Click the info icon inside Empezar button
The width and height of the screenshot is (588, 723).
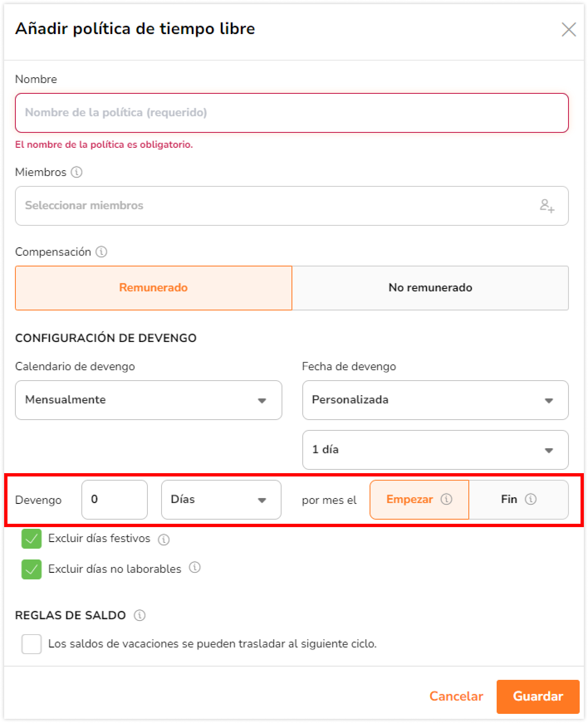tap(446, 499)
